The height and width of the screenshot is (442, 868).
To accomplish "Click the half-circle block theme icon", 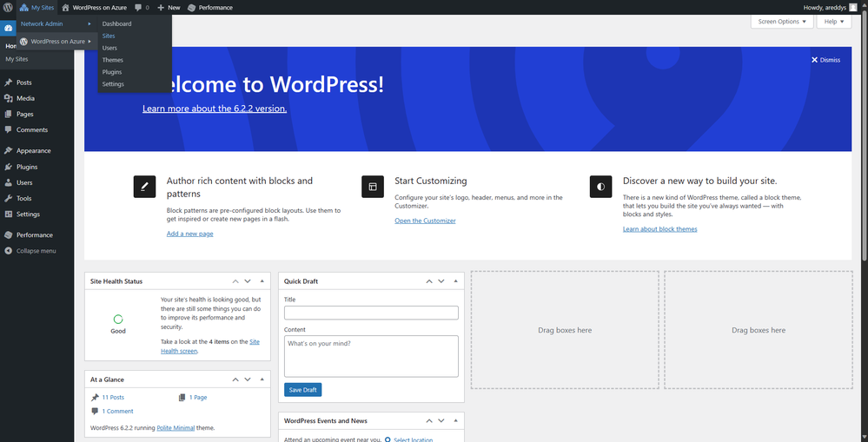I will (x=600, y=187).
